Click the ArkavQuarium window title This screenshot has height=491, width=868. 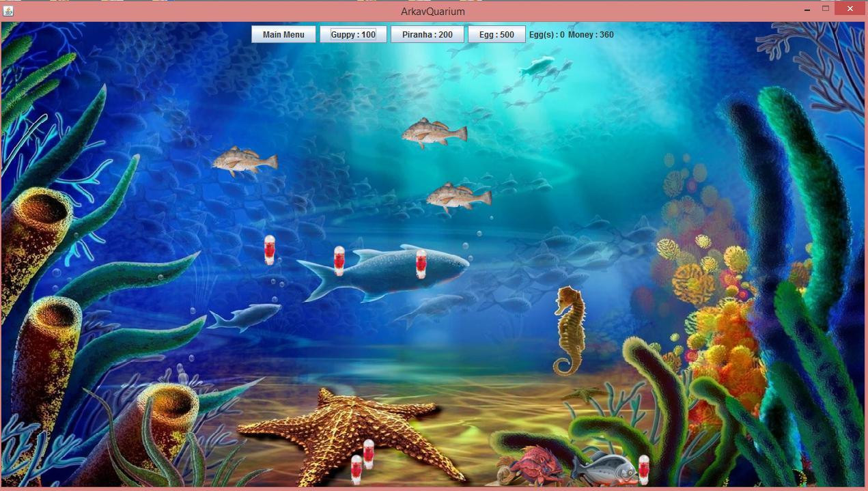tap(433, 12)
